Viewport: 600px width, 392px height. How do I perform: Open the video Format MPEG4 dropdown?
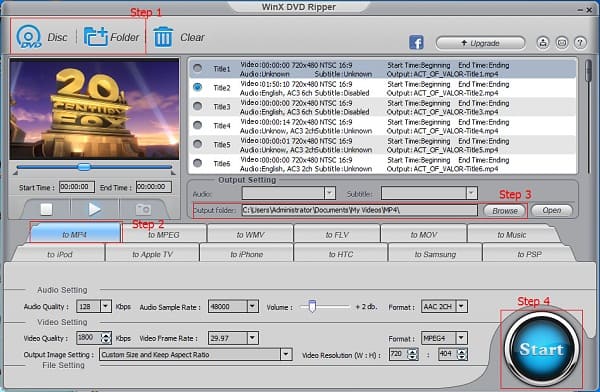click(x=461, y=338)
